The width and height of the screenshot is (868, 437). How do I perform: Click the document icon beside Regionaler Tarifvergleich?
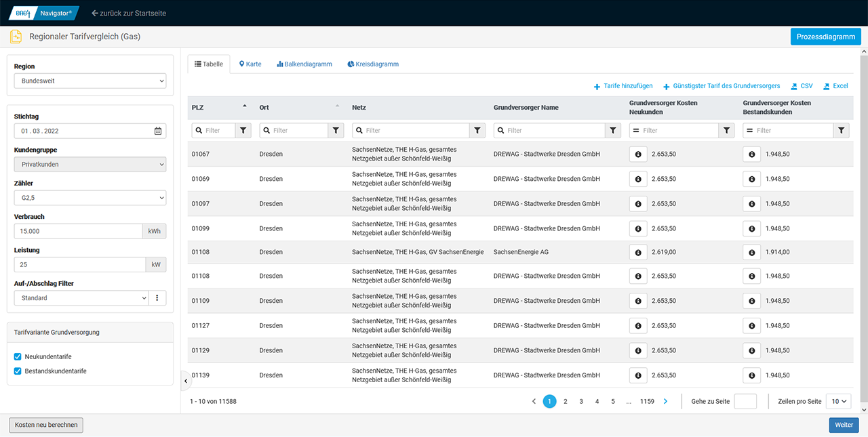(x=16, y=37)
